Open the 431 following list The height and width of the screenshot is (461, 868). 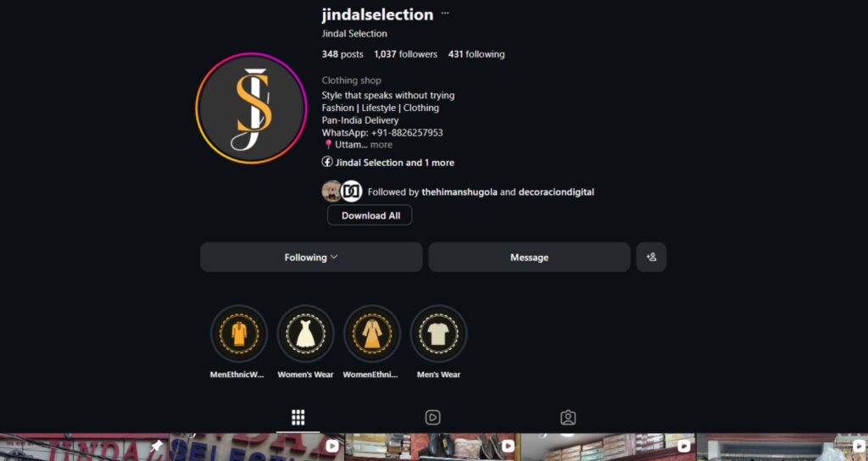point(476,54)
